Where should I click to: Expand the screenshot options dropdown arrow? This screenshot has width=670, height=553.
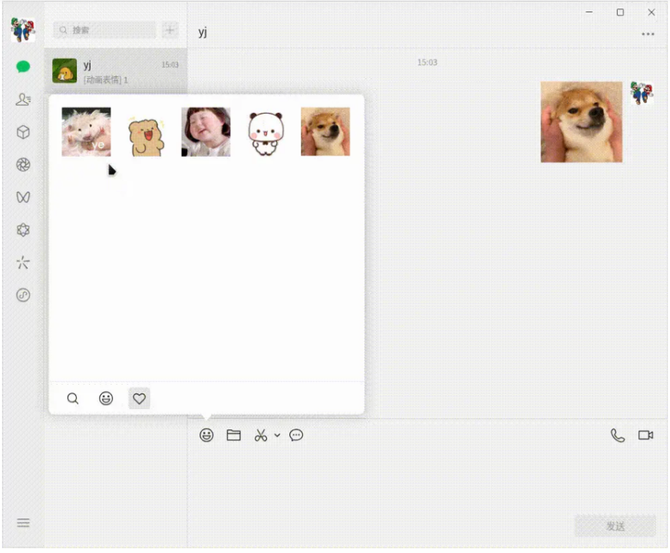(x=277, y=436)
